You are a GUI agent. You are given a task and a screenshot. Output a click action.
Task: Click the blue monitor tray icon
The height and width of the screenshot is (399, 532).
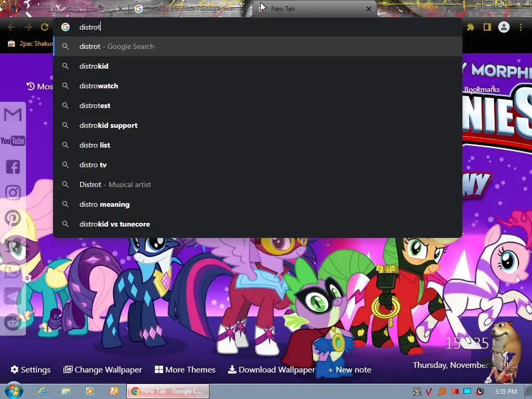467,392
